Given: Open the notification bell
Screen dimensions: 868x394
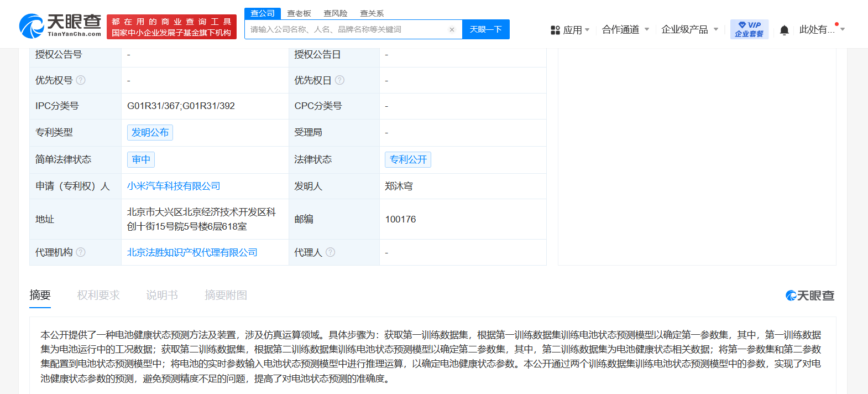Looking at the screenshot, I should 784,30.
